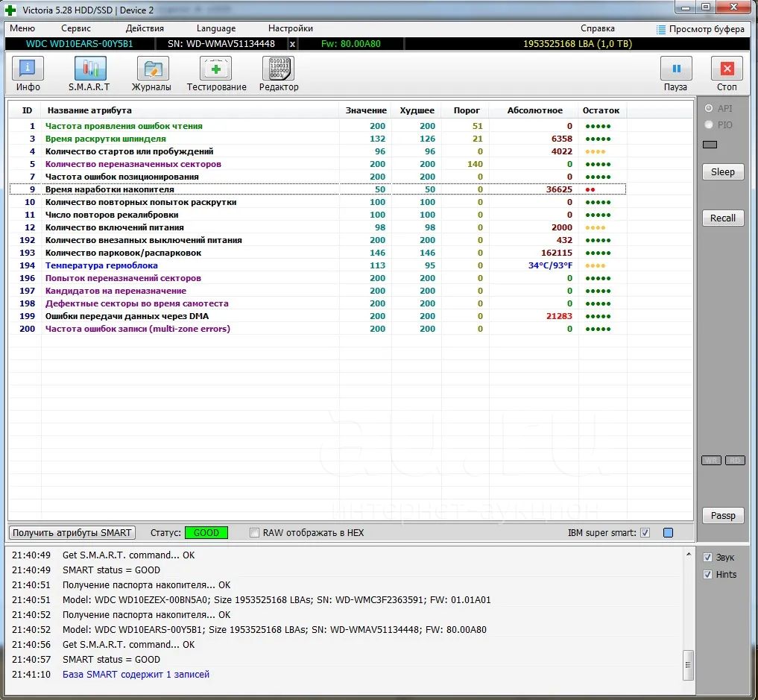
Task: Click the Просмотр буфера icon
Action: (x=661, y=30)
